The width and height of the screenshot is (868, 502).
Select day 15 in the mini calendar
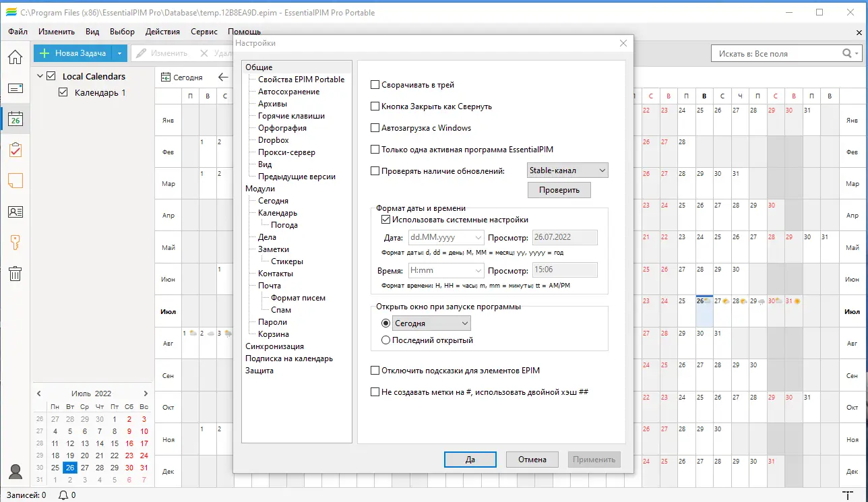point(115,443)
